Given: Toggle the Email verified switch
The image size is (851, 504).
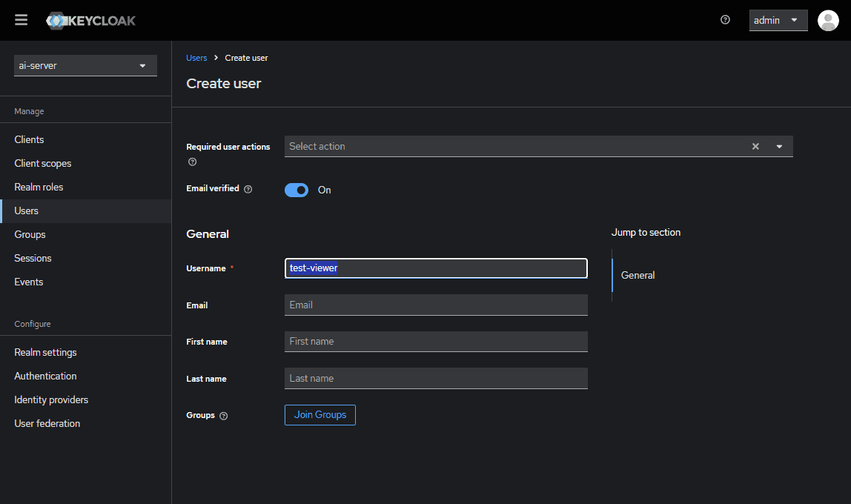Looking at the screenshot, I should [297, 190].
